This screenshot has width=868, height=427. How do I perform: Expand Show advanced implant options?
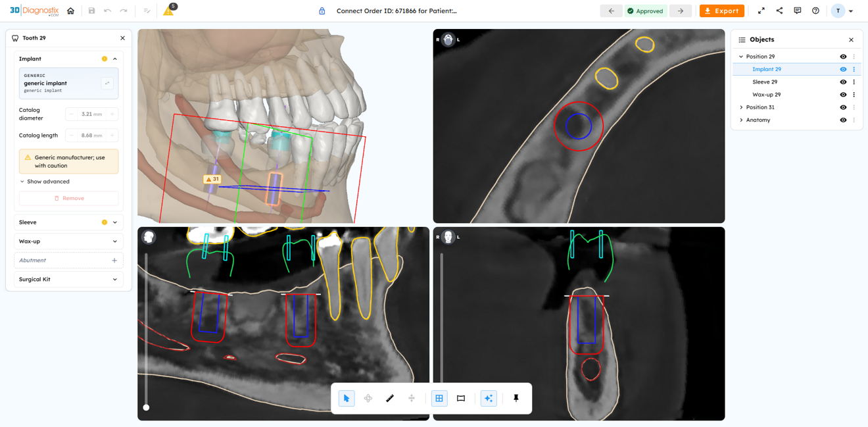pos(45,182)
